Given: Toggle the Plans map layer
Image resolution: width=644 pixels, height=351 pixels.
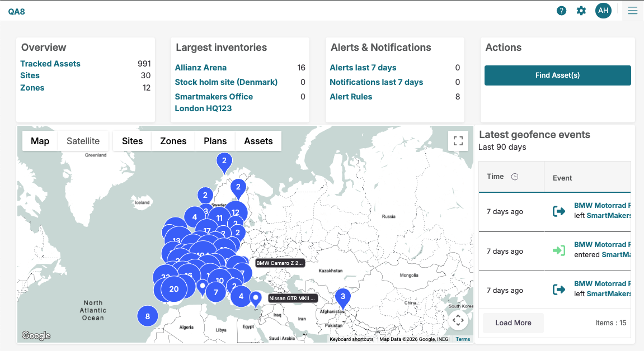Looking at the screenshot, I should tap(215, 141).
